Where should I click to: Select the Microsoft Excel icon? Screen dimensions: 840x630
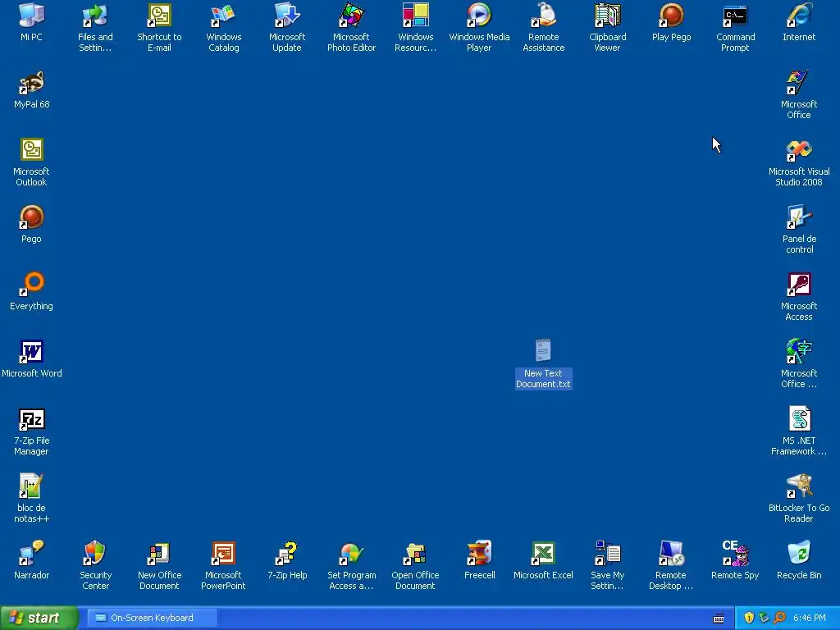[543, 554]
